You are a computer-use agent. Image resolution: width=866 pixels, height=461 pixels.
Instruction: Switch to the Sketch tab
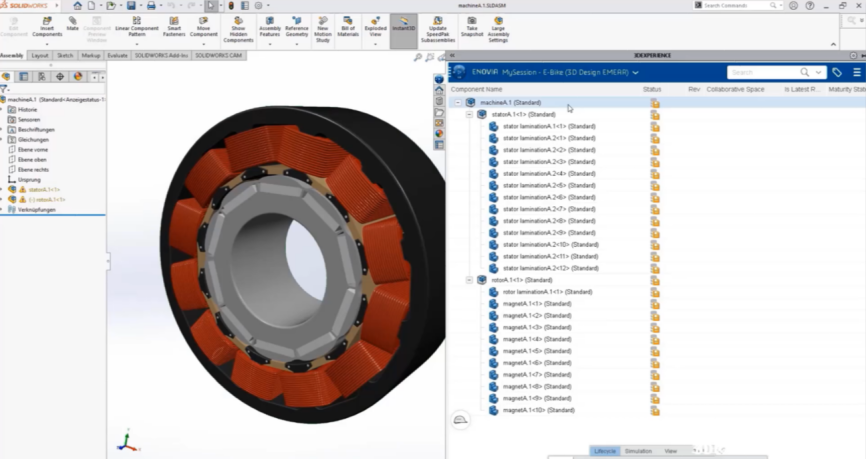[65, 56]
